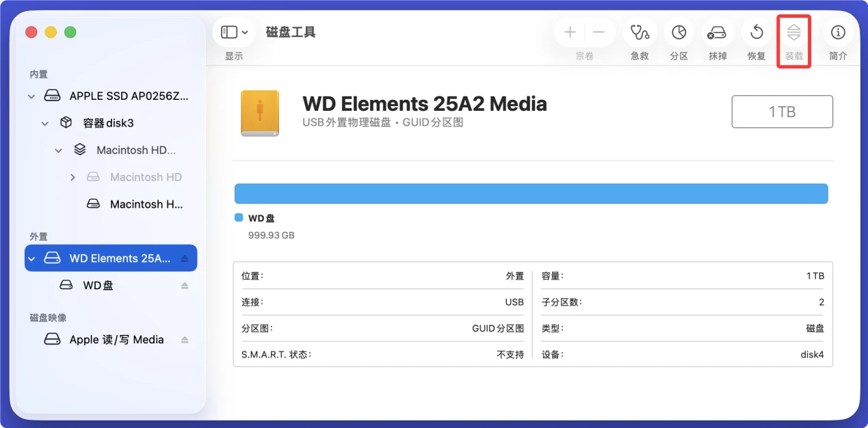Image resolution: width=868 pixels, height=428 pixels.
Task: Click the 999.93 GB size text
Action: [272, 235]
